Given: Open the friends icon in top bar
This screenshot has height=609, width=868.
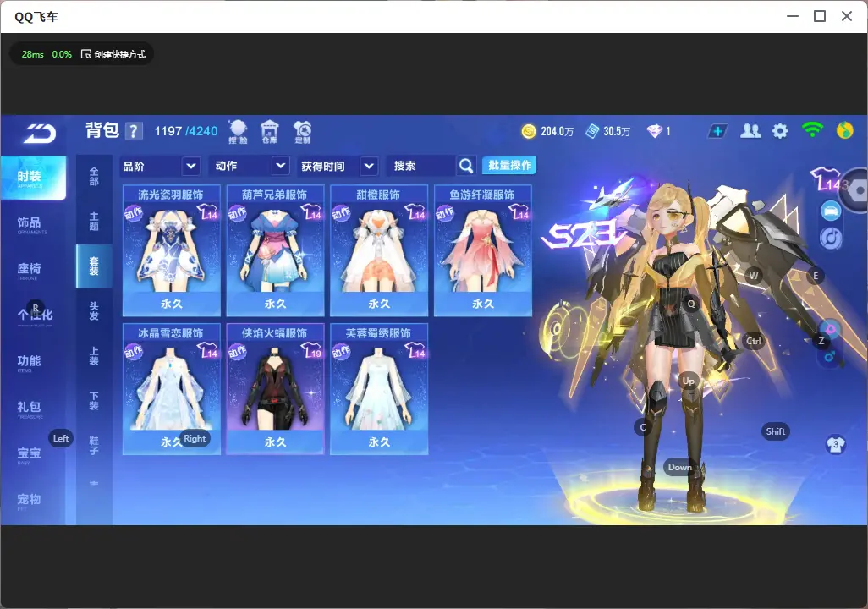Looking at the screenshot, I should pos(750,131).
